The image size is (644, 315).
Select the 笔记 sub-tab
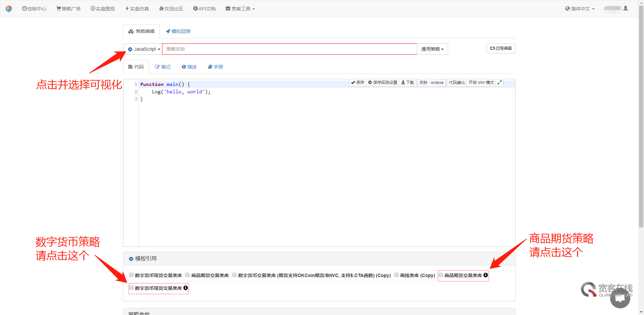(x=163, y=67)
